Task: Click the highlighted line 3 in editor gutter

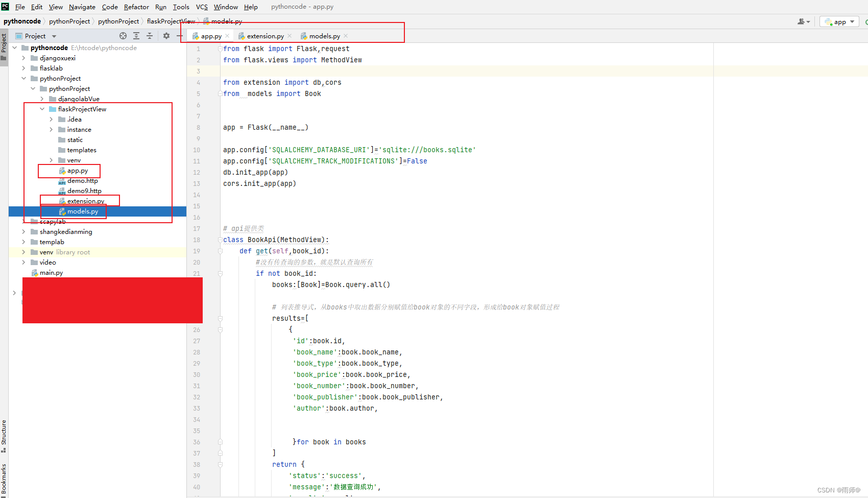Action: (198, 71)
